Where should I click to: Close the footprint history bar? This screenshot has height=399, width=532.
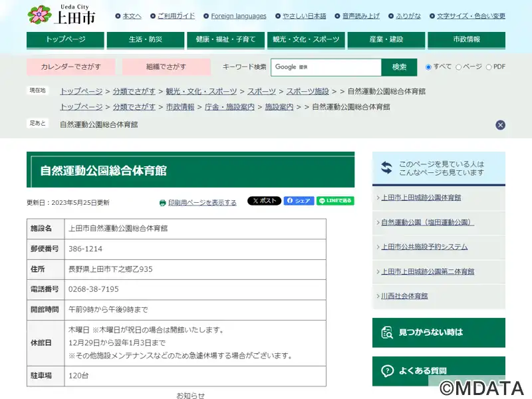(500, 125)
